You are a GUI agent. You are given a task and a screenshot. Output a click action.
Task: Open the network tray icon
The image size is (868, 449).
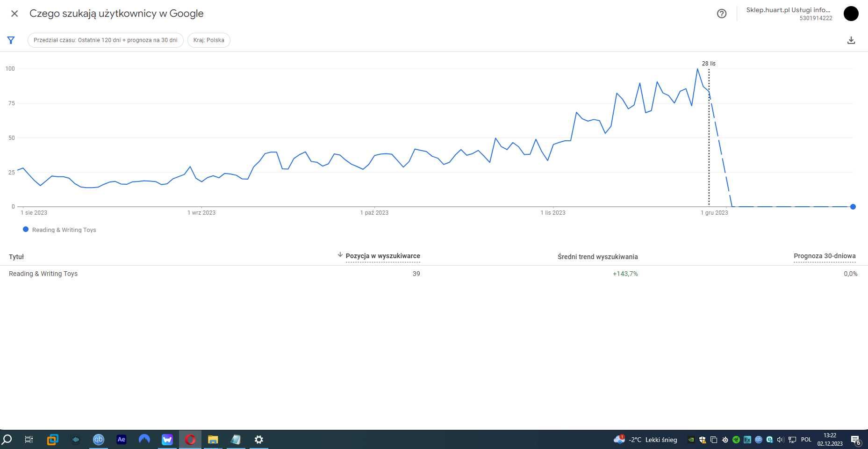[792, 440]
